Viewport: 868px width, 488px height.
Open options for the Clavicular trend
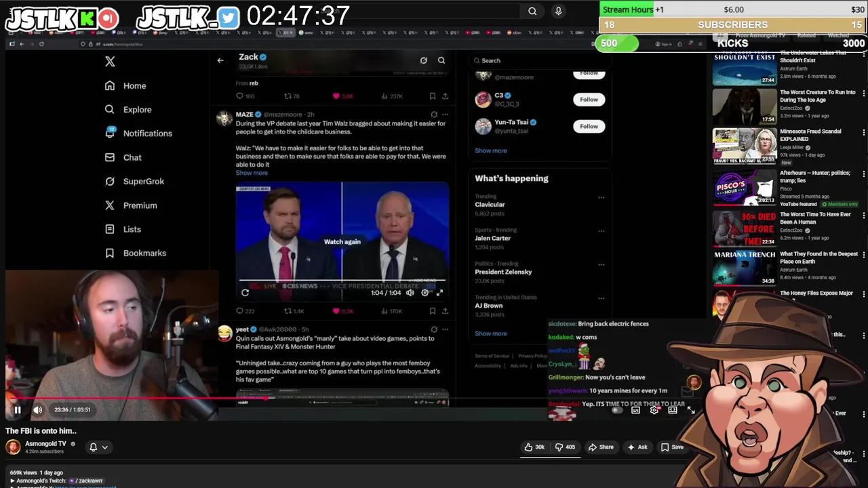pyautogui.click(x=601, y=197)
